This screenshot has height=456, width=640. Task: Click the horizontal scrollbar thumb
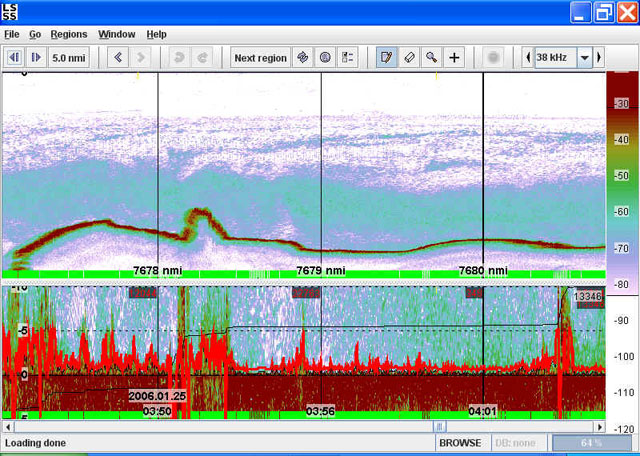(438, 425)
